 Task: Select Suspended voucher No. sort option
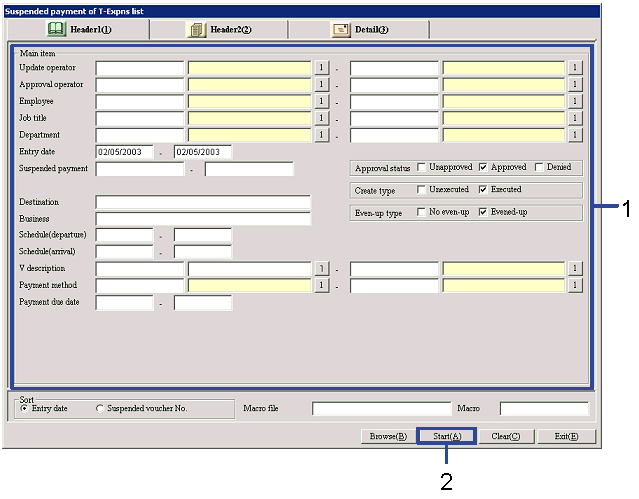point(100,408)
